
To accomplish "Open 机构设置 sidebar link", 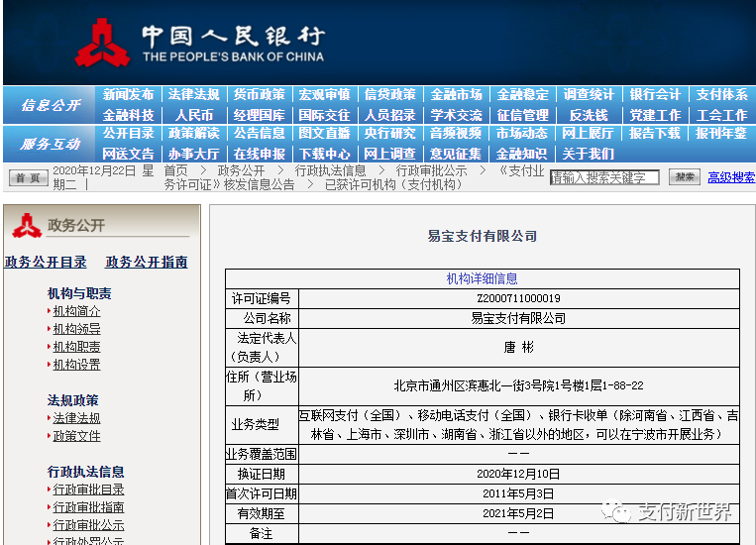I will pos(76,365).
